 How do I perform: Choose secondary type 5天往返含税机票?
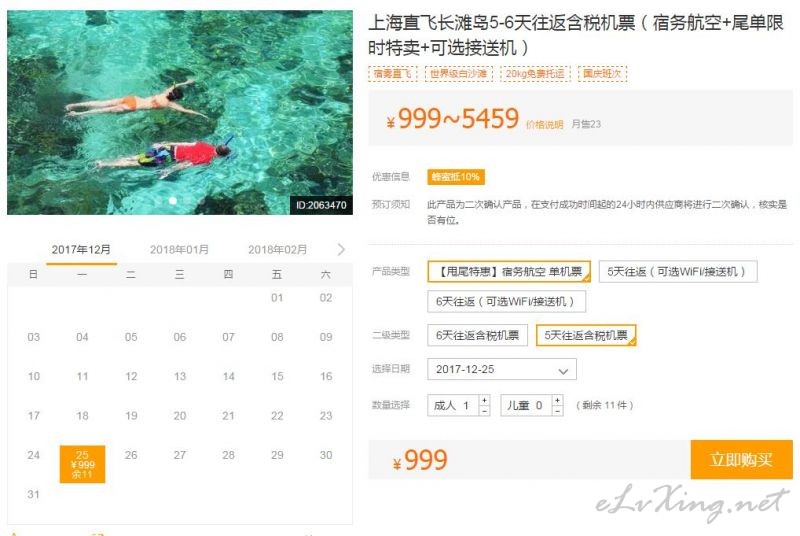click(586, 335)
